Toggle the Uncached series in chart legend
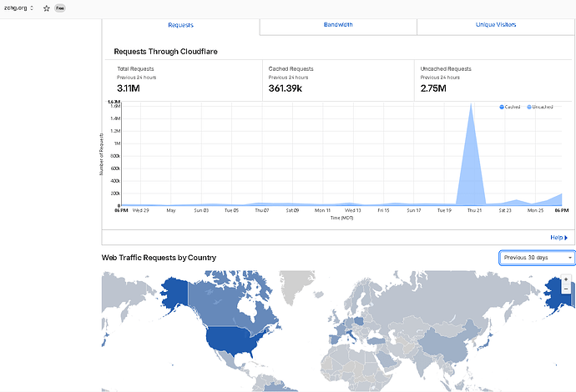Viewport: 576px width, 392px height. (x=539, y=107)
